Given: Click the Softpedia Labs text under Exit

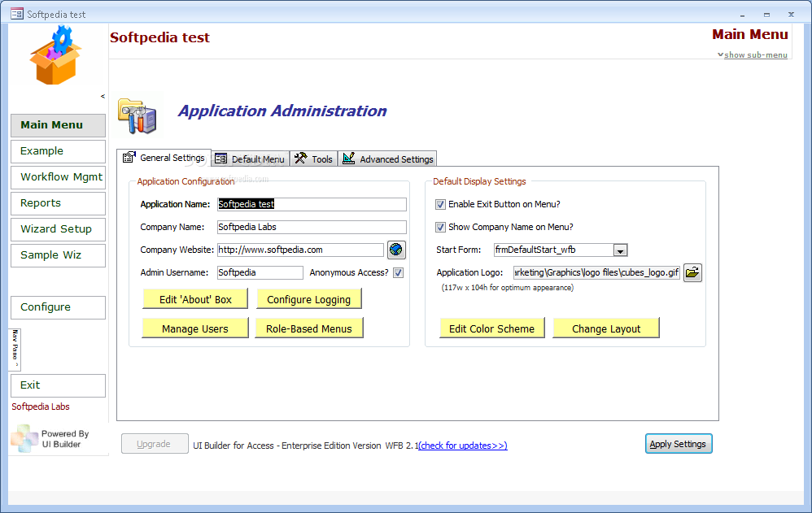Looking at the screenshot, I should click(41, 406).
